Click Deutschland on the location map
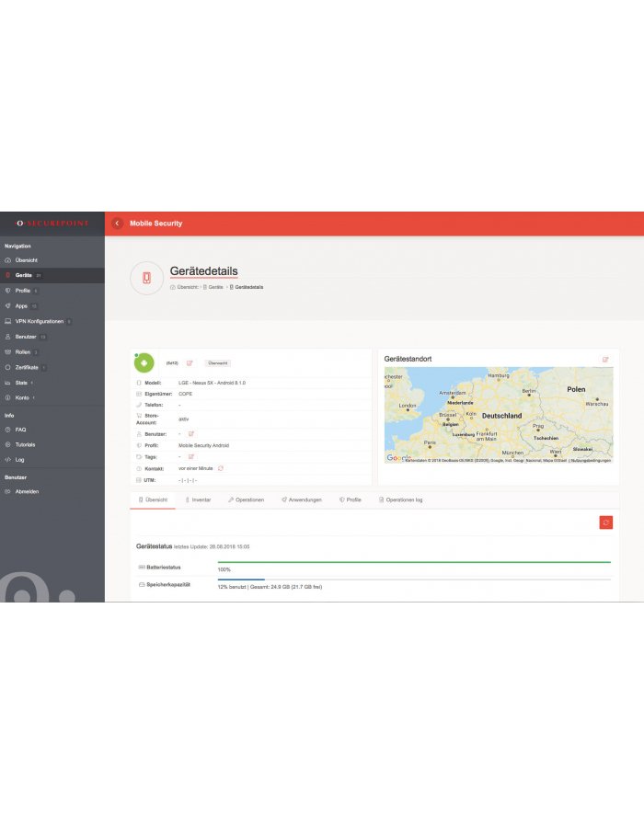The height and width of the screenshot is (815, 644). click(x=502, y=416)
